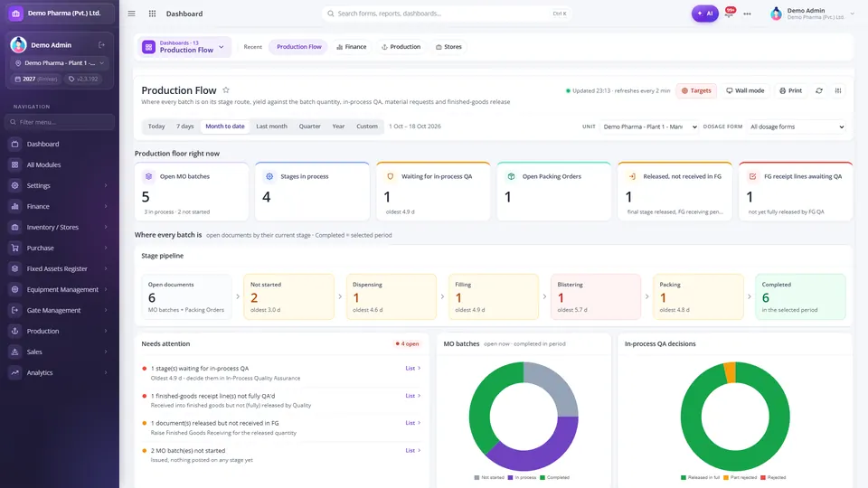Click the Released in full legend swatch
This screenshot has width=868, height=488.
click(x=684, y=477)
